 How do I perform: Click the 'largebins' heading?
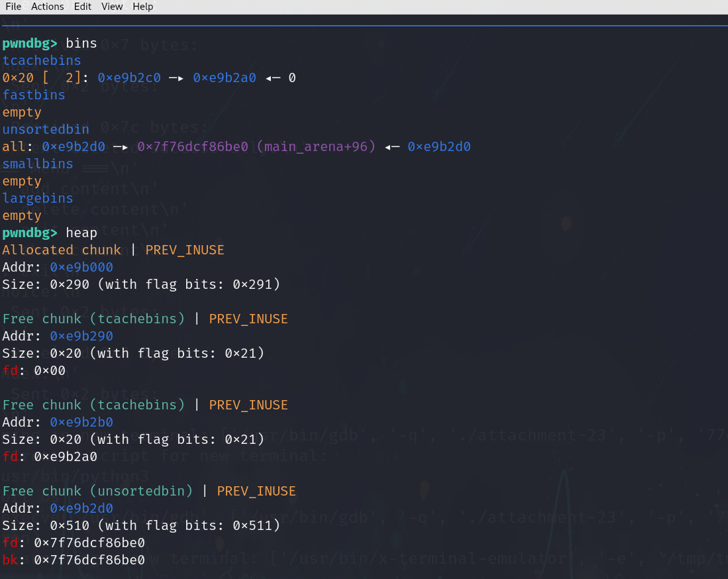coord(38,198)
